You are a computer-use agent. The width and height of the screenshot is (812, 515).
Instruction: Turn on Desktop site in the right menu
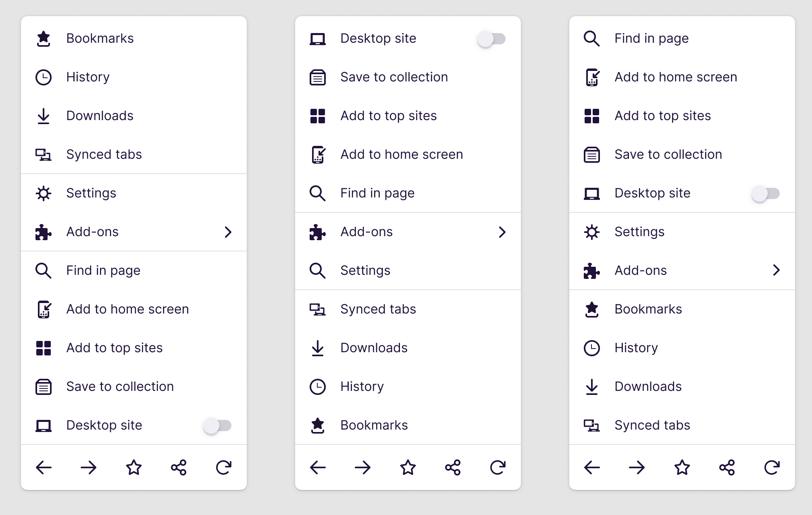[x=766, y=193]
